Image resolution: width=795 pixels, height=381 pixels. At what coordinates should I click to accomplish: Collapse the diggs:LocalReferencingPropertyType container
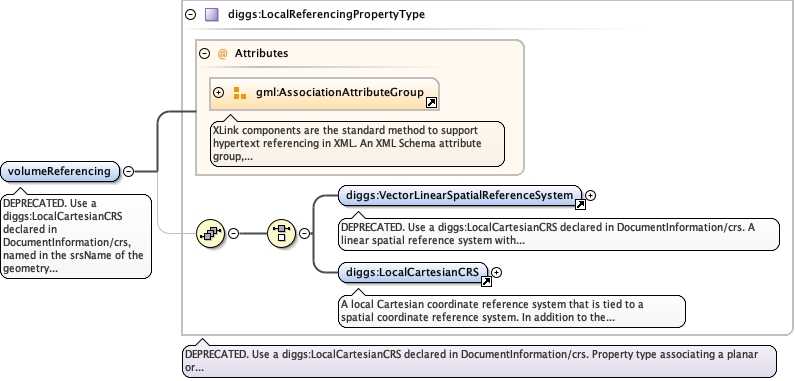[191, 15]
